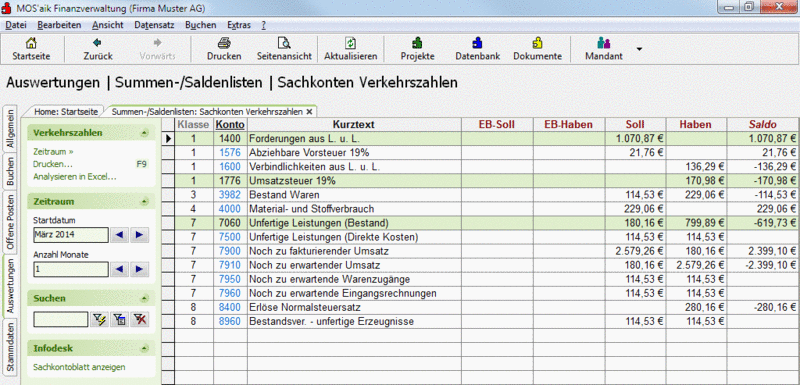Click the clear filter red X icon
The height and width of the screenshot is (385, 800).
click(139, 320)
